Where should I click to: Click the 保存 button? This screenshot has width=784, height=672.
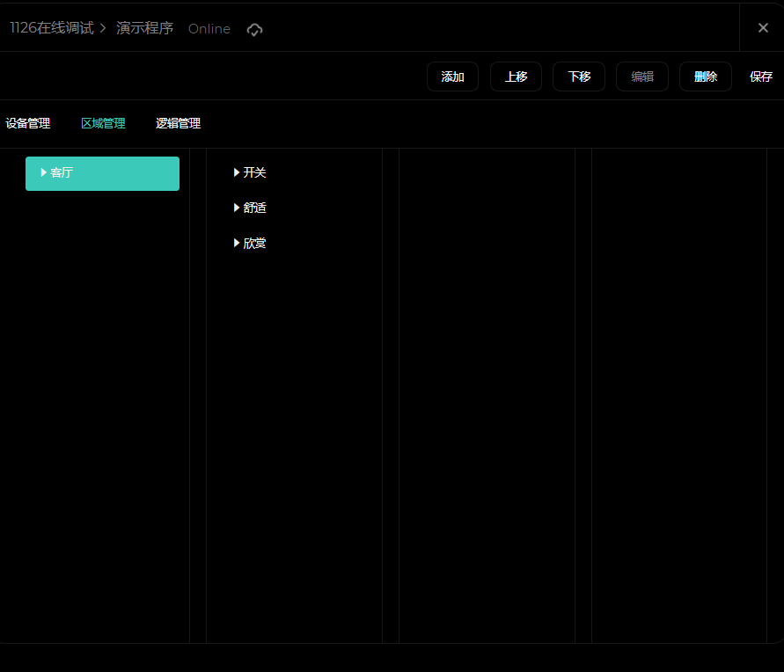pyautogui.click(x=761, y=77)
